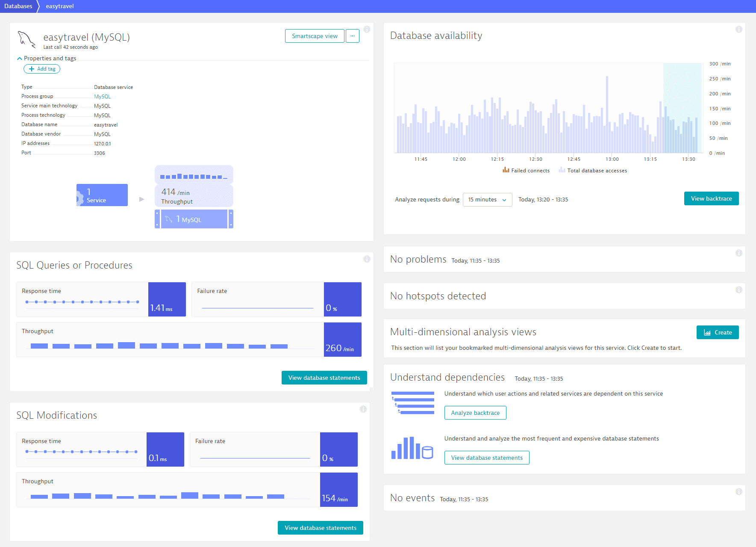Open the more options ellipsis button
756x547 pixels.
(x=353, y=36)
